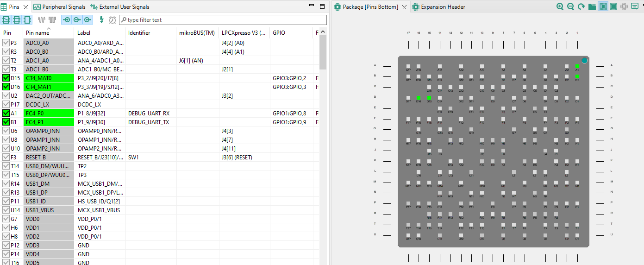The image size is (644, 265).
Task: Uncheck the D15 CT4_MAT0 pin checkbox
Action: 6,78
